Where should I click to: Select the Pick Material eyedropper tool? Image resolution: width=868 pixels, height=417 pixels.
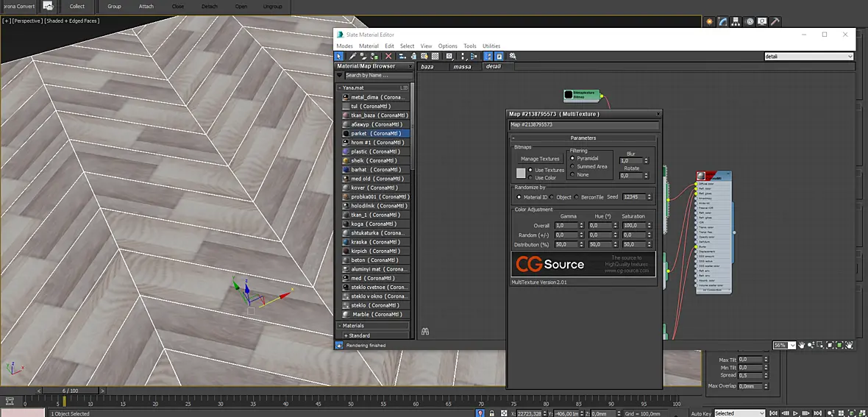click(352, 56)
